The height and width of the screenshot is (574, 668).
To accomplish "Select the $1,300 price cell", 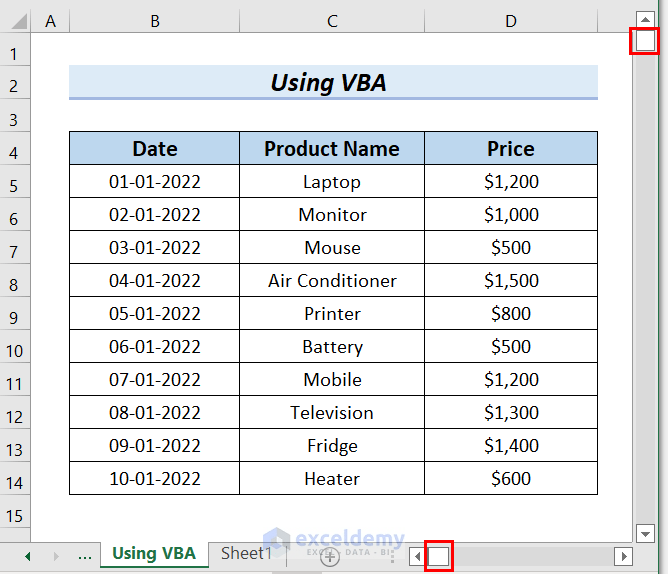I will tap(511, 412).
